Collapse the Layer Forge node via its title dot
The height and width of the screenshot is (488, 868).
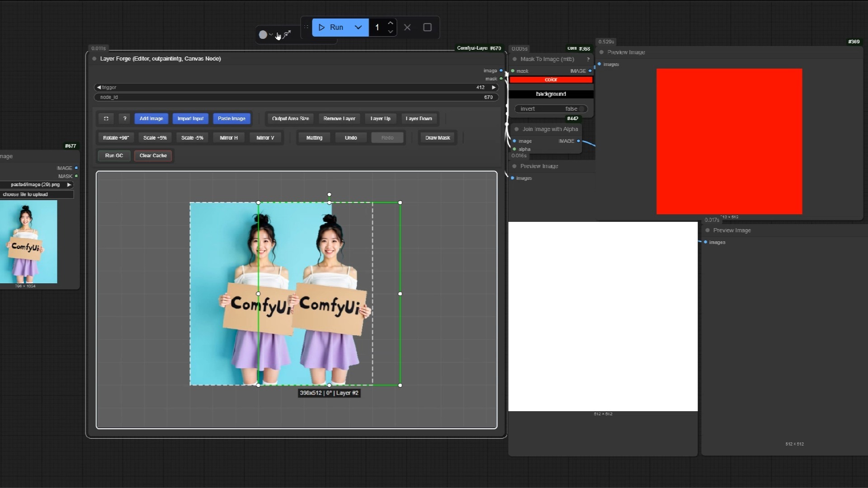point(94,58)
